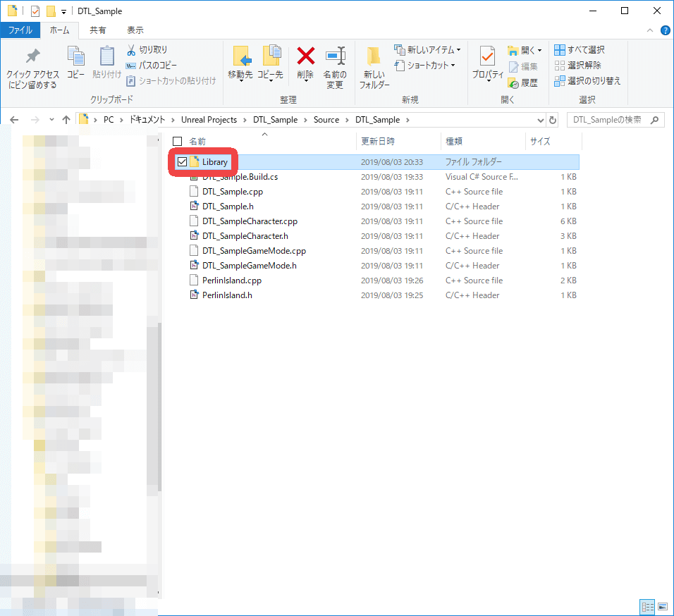The width and height of the screenshot is (674, 616).
Task: Expand the Open button dropdown arrow
Action: click(x=540, y=51)
